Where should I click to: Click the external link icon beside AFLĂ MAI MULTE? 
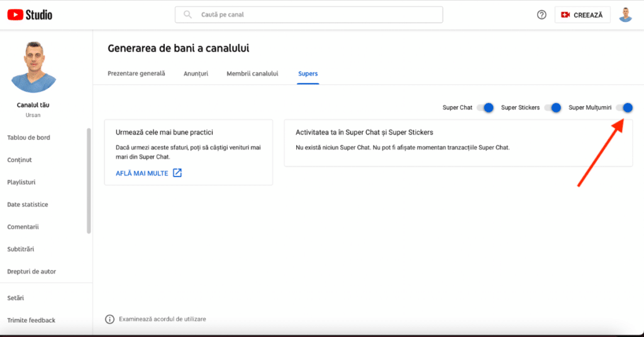click(x=177, y=173)
